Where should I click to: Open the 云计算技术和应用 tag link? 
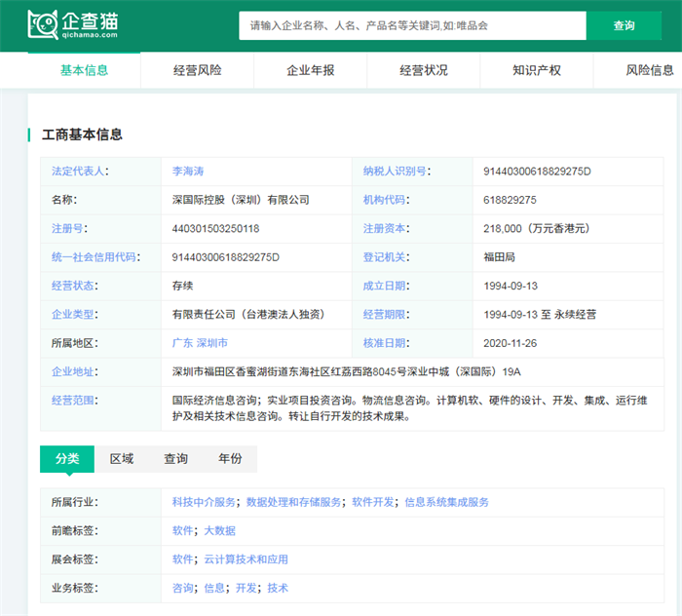[246, 559]
